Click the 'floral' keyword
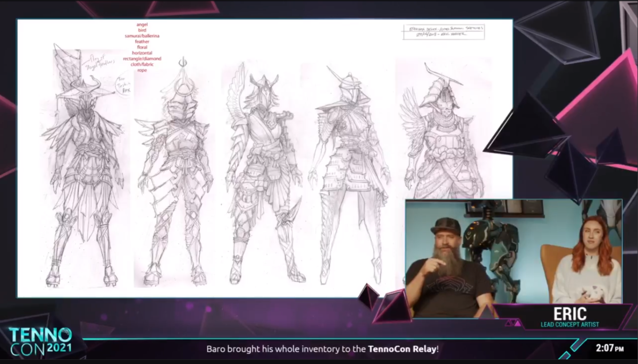The width and height of the screenshot is (638, 364). (x=142, y=47)
